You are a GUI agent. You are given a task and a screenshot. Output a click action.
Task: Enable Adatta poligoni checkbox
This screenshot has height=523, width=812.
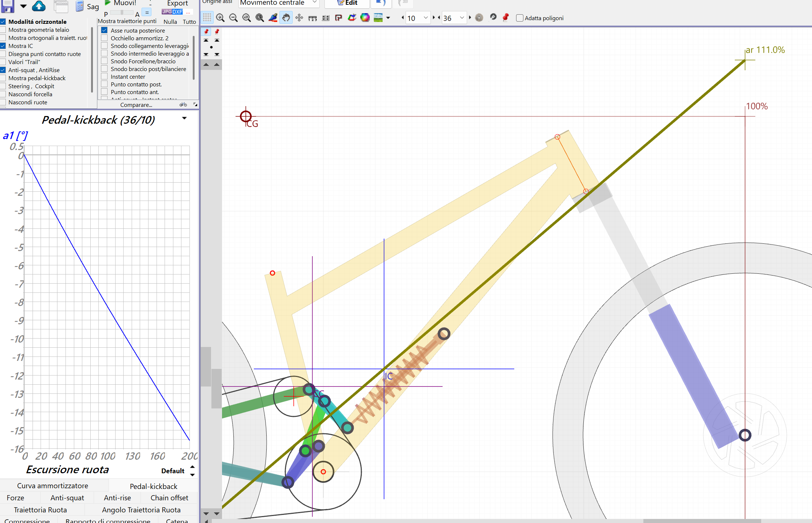(519, 18)
